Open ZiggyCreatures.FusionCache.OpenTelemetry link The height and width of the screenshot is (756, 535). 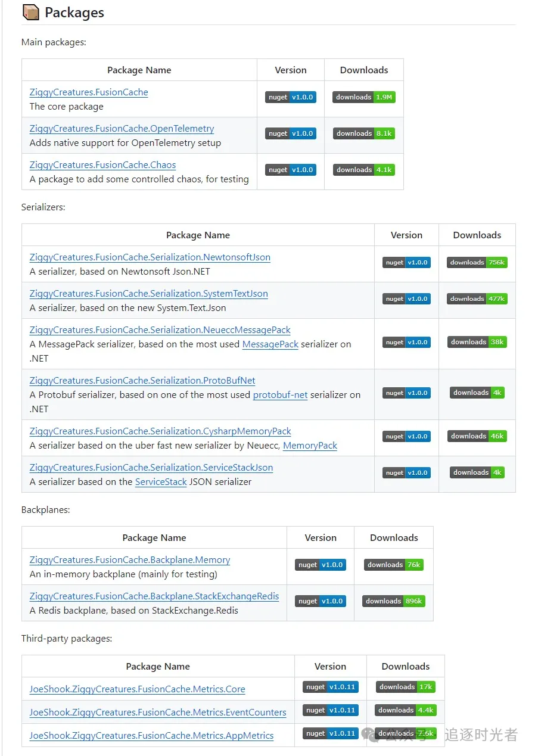[122, 129]
